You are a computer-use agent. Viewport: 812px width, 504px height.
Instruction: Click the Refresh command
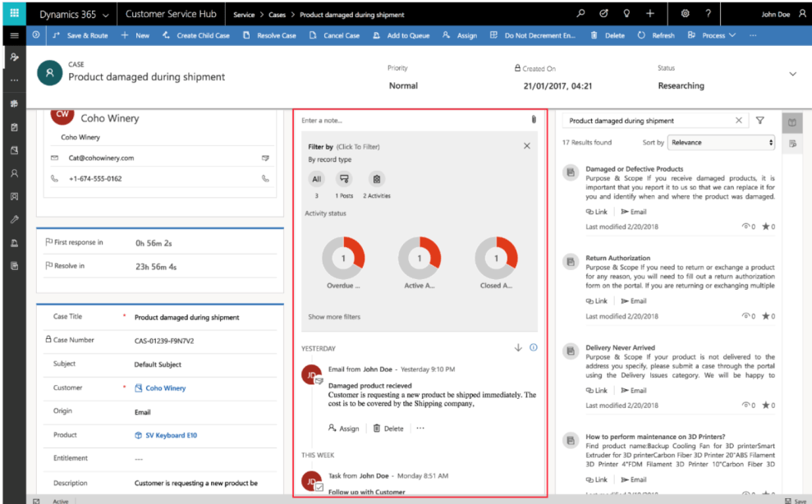tap(656, 35)
